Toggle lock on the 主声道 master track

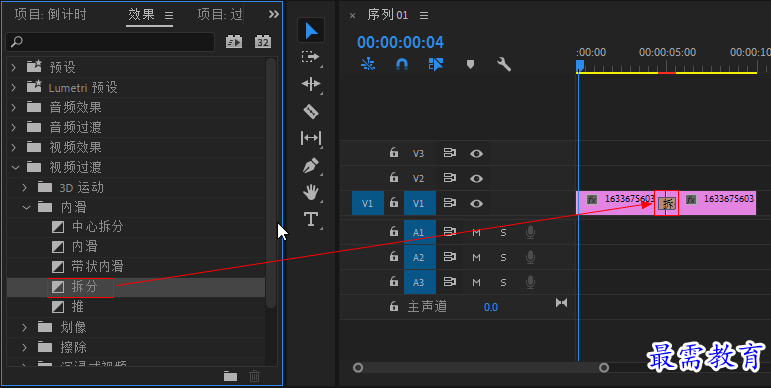pos(393,306)
